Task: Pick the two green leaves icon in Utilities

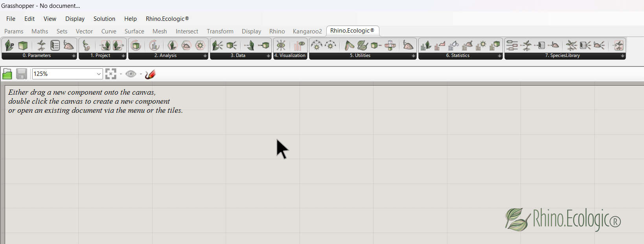Action: tap(362, 46)
